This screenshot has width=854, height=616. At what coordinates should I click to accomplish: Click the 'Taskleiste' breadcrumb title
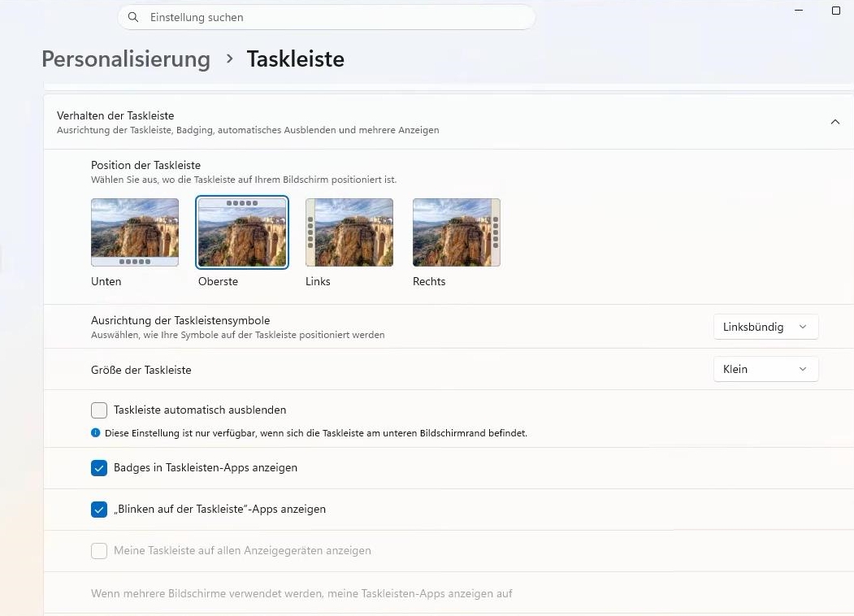295,59
